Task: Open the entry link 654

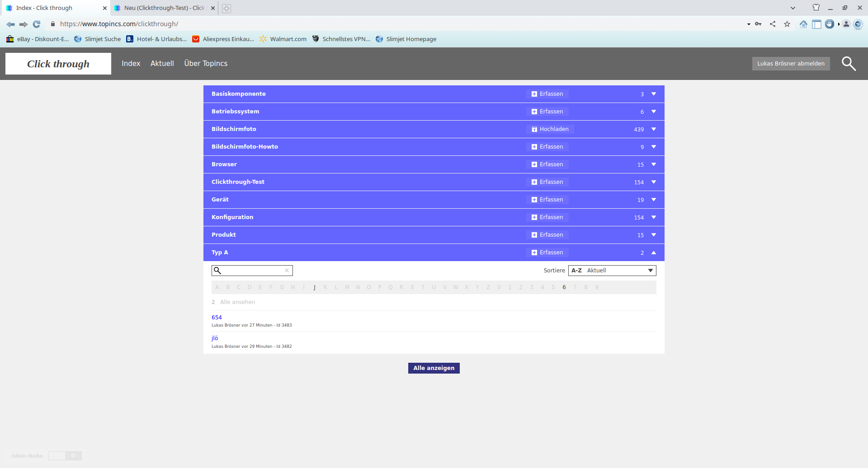Action: tap(217, 318)
